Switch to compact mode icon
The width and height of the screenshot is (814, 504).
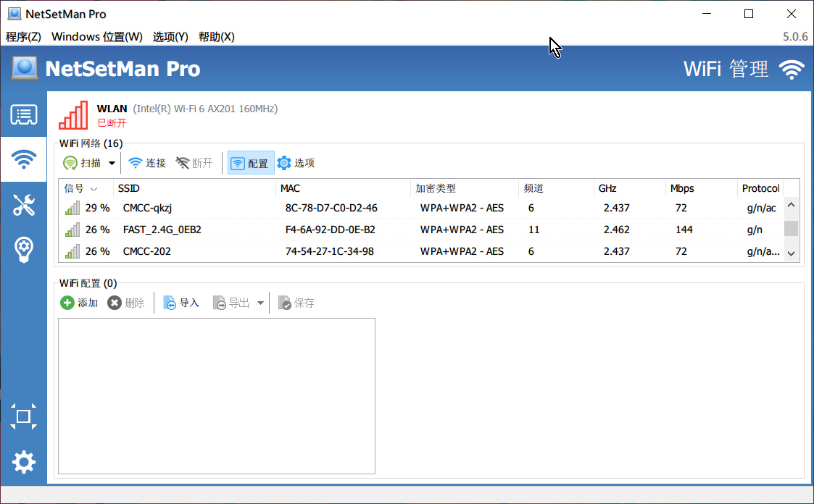pos(23,416)
